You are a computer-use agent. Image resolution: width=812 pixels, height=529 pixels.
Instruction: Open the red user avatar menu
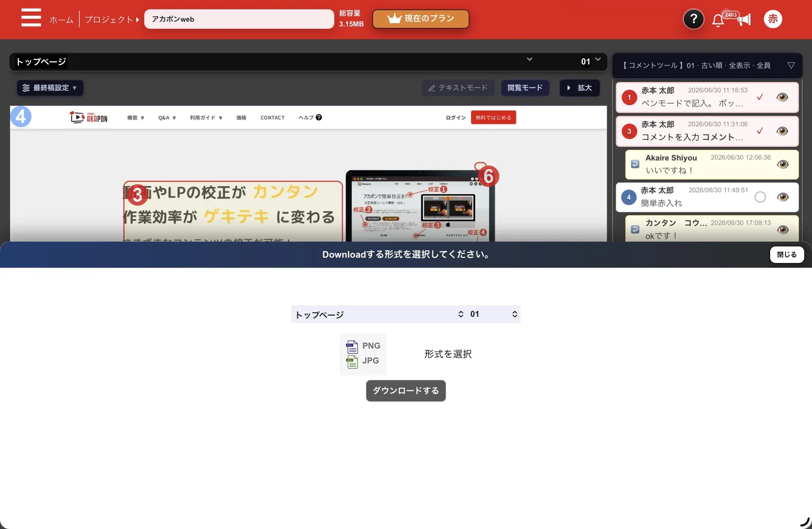pos(773,19)
